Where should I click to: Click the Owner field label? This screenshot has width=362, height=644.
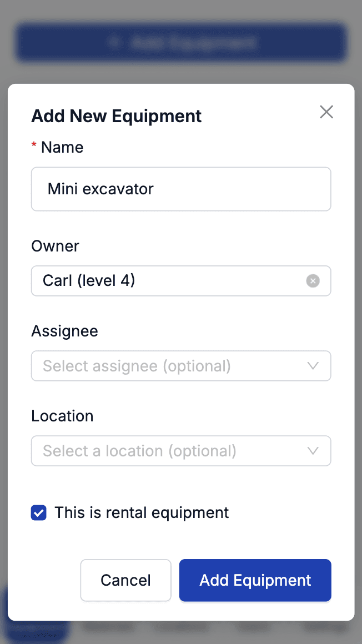click(55, 246)
